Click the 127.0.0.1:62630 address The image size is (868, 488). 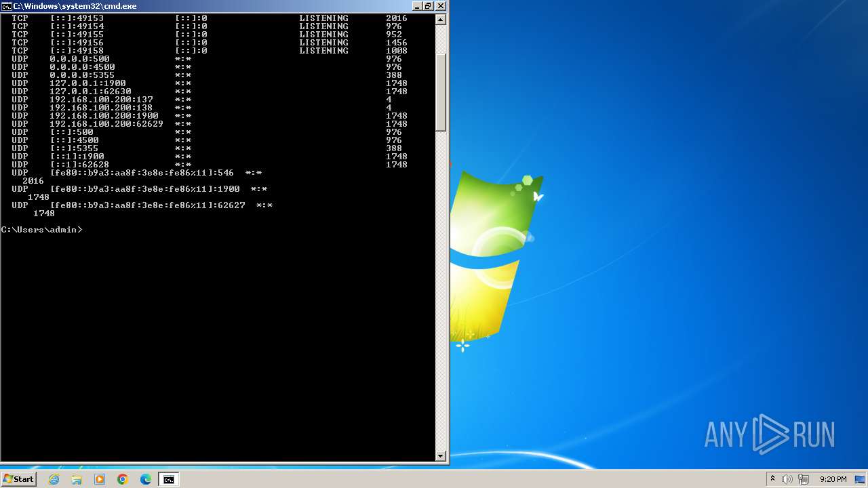pos(90,91)
